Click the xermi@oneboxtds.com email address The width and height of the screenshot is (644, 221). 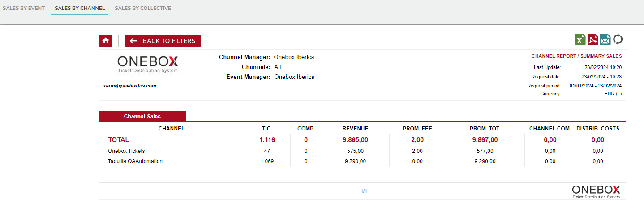pyautogui.click(x=129, y=86)
